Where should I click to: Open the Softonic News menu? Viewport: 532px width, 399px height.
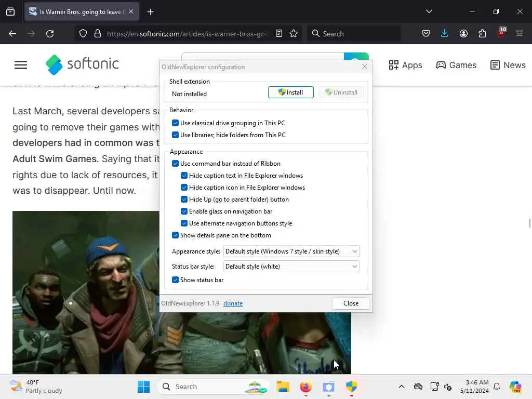508,65
